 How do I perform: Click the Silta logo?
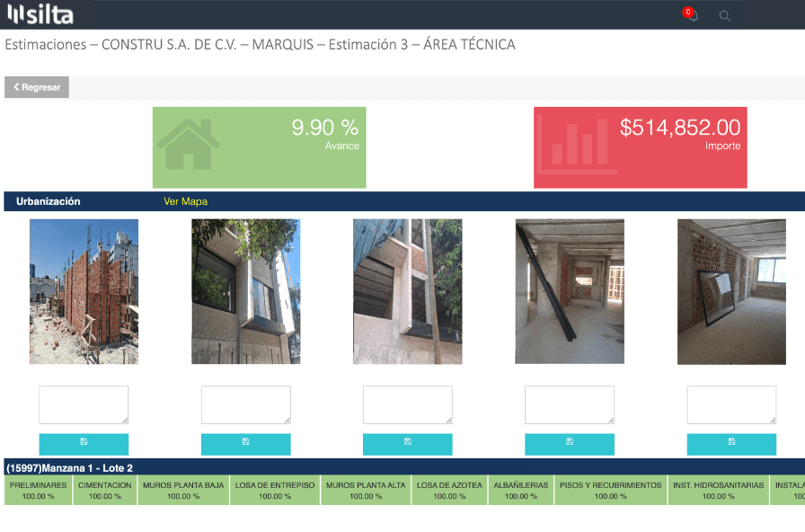[x=40, y=14]
